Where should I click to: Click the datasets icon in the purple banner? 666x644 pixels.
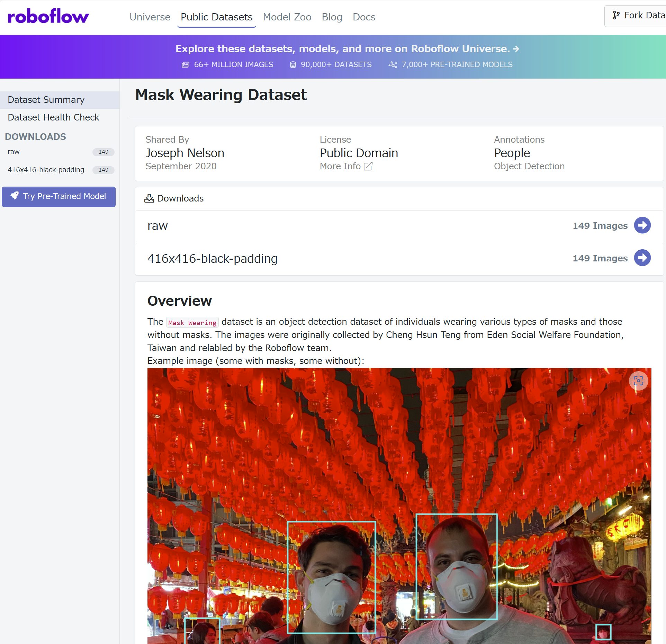292,64
